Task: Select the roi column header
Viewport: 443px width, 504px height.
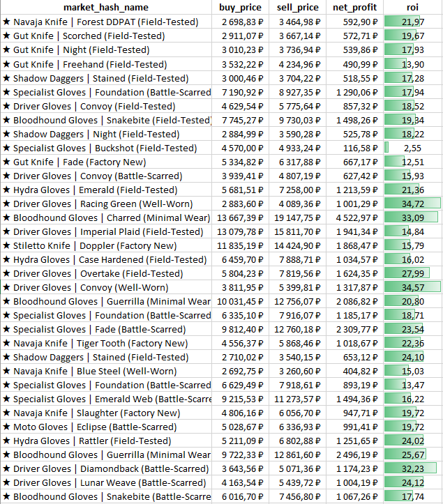Action: (413, 8)
